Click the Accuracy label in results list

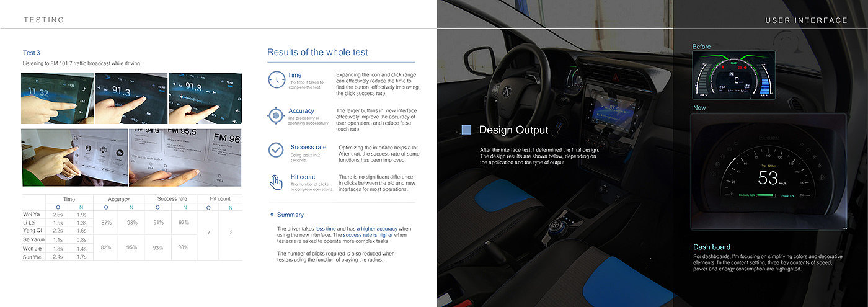[301, 111]
